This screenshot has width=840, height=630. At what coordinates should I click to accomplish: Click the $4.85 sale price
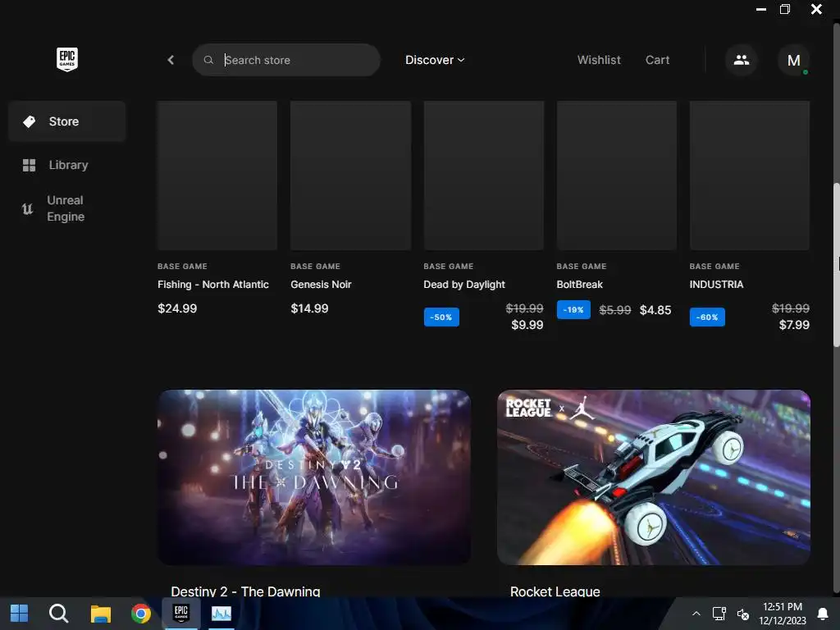[655, 310]
